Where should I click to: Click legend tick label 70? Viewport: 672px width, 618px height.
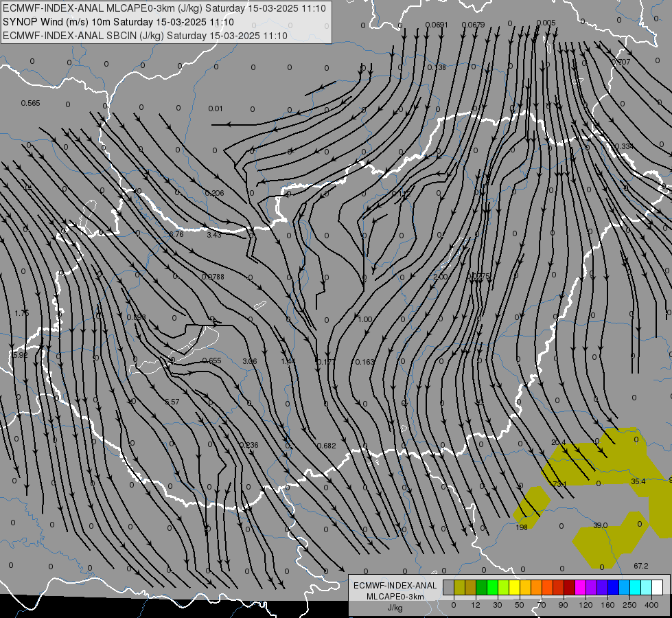coord(542,605)
